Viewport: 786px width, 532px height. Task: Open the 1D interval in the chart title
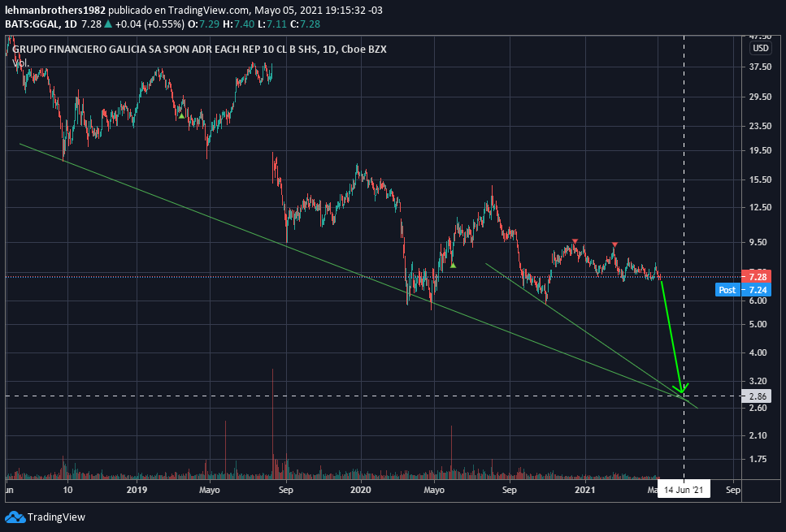click(x=330, y=50)
